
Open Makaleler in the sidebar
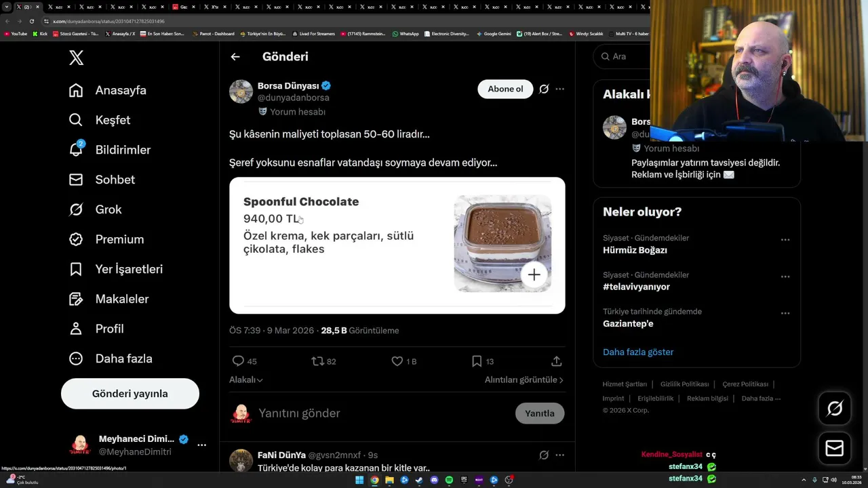tap(108, 299)
